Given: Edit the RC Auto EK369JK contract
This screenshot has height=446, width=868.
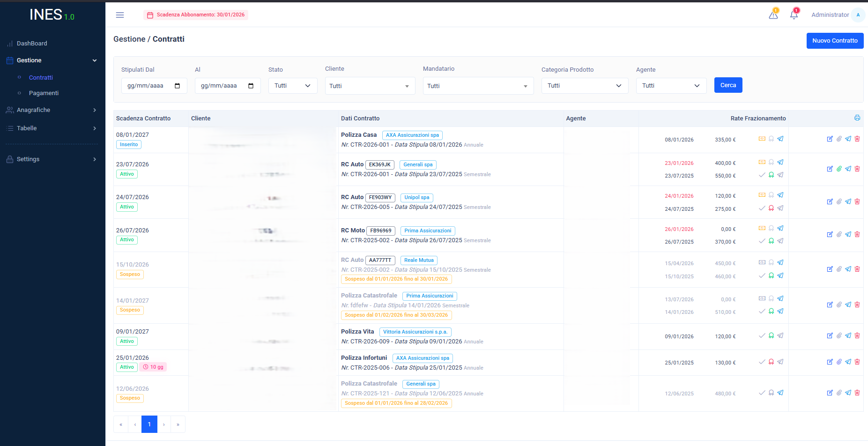Looking at the screenshot, I should (830, 169).
